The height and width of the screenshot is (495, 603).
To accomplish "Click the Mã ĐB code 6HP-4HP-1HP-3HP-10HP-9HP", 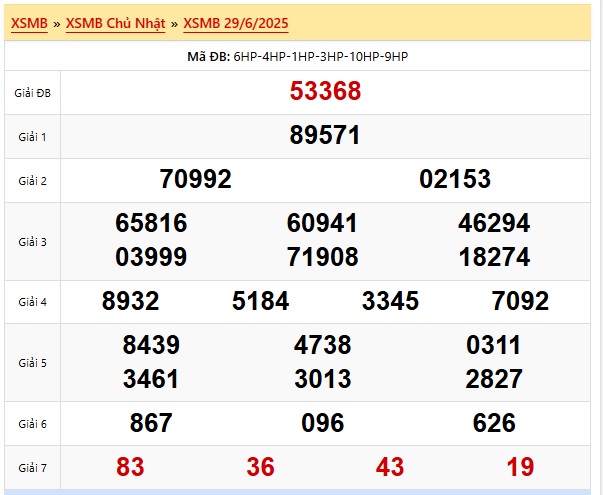I will click(x=321, y=57).
